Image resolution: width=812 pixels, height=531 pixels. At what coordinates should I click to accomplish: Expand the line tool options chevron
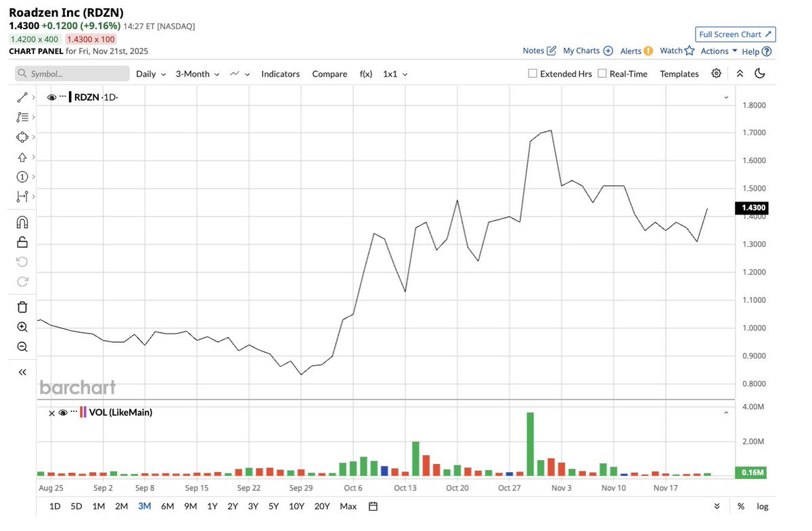[32, 98]
